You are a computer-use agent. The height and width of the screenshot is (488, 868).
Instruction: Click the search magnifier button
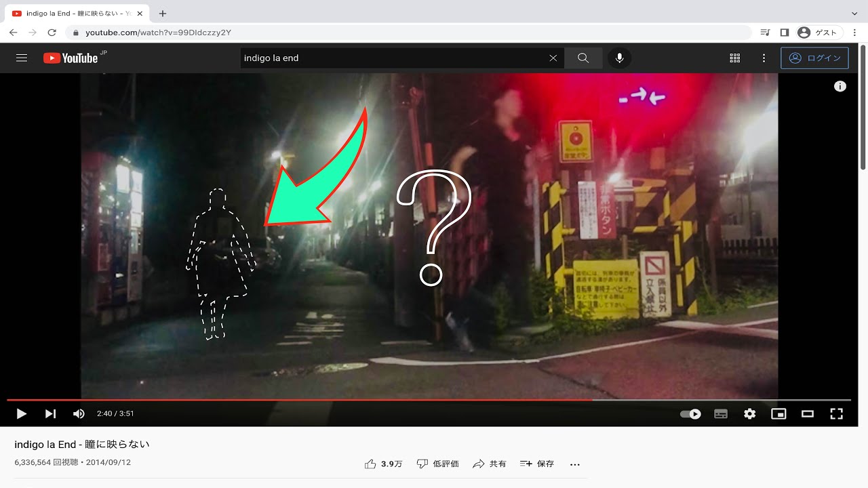click(x=583, y=58)
